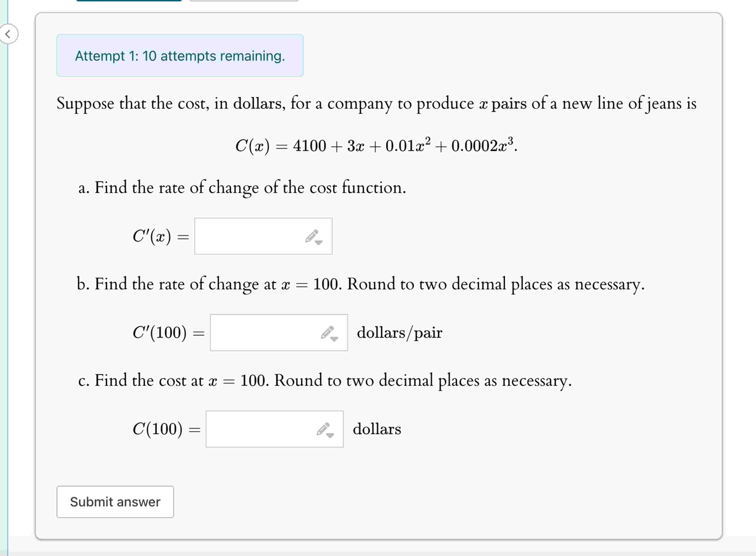
Task: Focus the C'(x) answer input field
Action: pos(249,236)
